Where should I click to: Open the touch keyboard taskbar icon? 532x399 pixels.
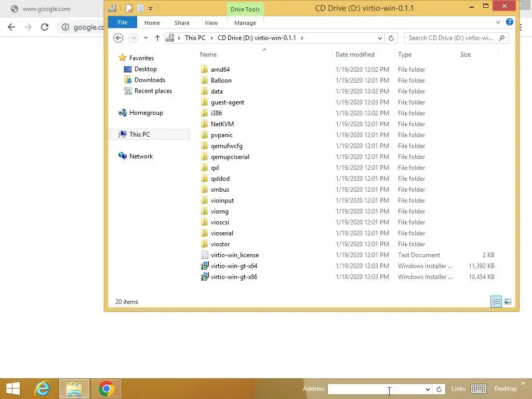pos(478,389)
